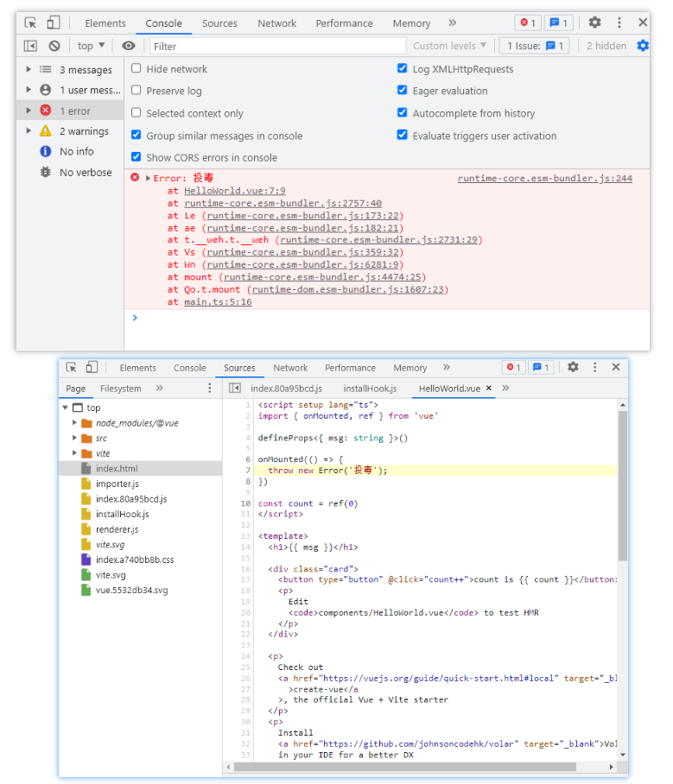Switch to Network tab in Console window
This screenshot has height=784, width=673.
pyautogui.click(x=276, y=23)
